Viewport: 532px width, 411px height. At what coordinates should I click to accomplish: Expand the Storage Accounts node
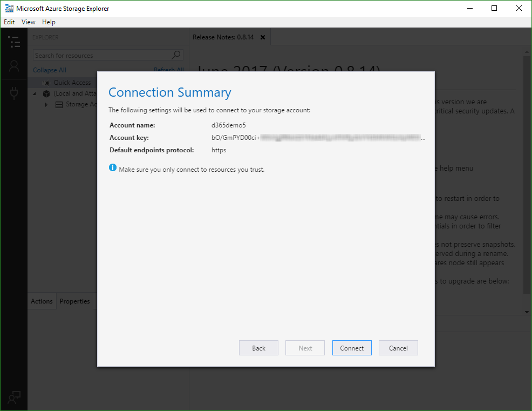(x=46, y=105)
